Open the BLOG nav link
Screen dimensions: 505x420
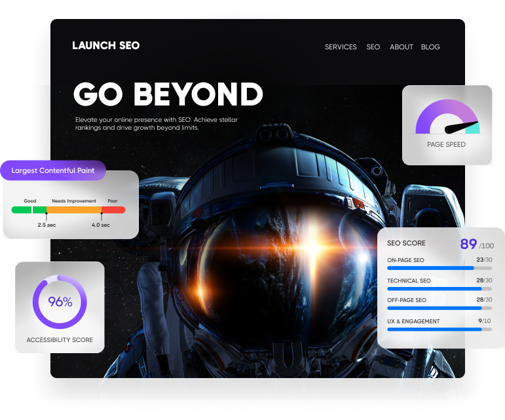430,47
